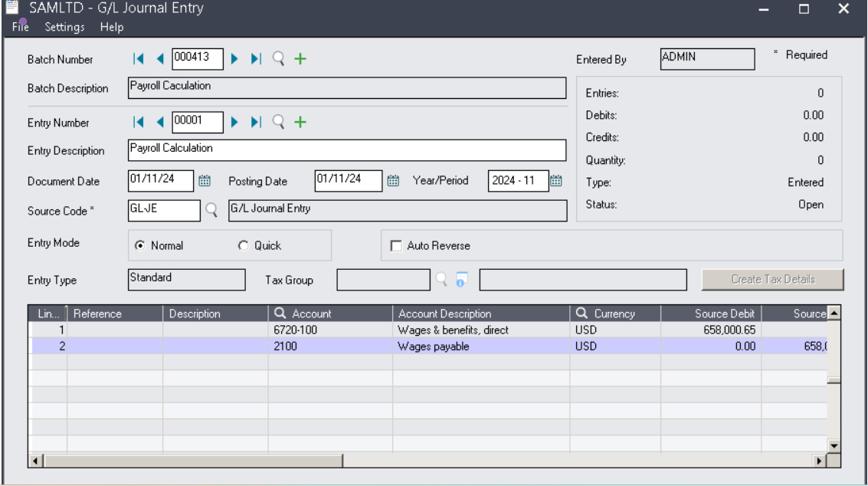Select account cell 6720-100
868x486 pixels.
pyautogui.click(x=330, y=330)
